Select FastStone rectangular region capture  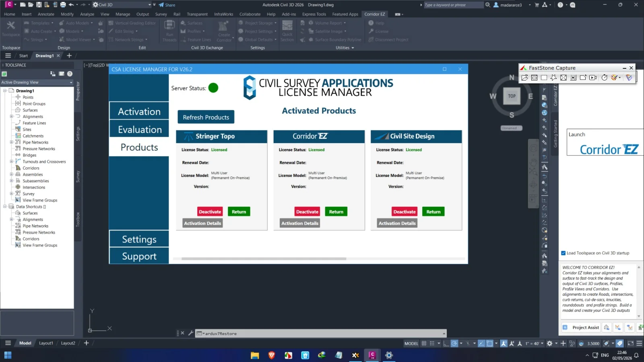click(544, 78)
